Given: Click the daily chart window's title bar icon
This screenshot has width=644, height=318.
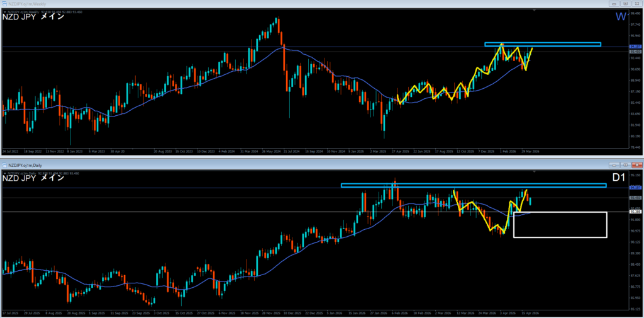Looking at the screenshot, I should tap(4, 164).
